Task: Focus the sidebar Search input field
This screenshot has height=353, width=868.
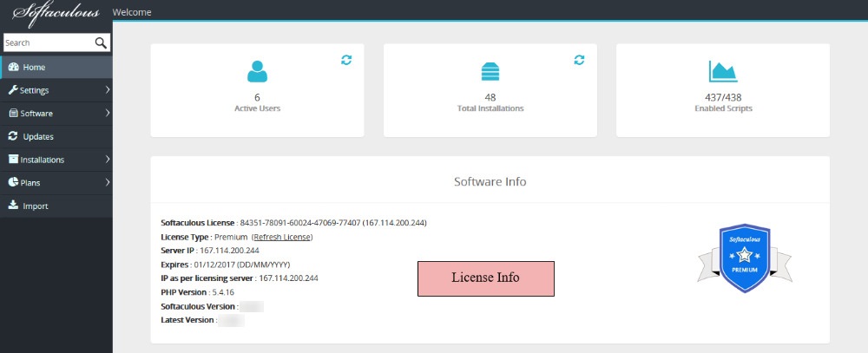Action: click(x=48, y=42)
